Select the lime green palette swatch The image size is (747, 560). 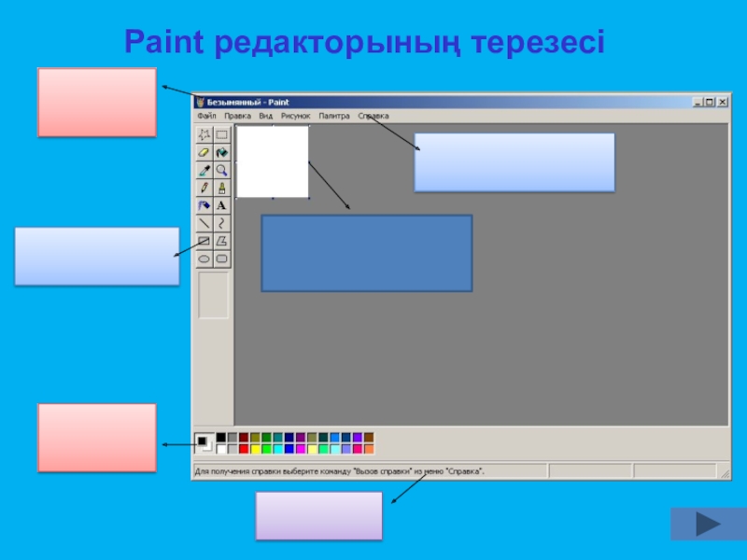pyautogui.click(x=267, y=449)
